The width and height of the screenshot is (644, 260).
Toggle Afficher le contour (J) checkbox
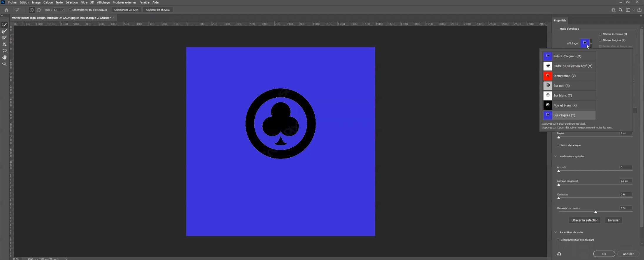click(x=600, y=34)
